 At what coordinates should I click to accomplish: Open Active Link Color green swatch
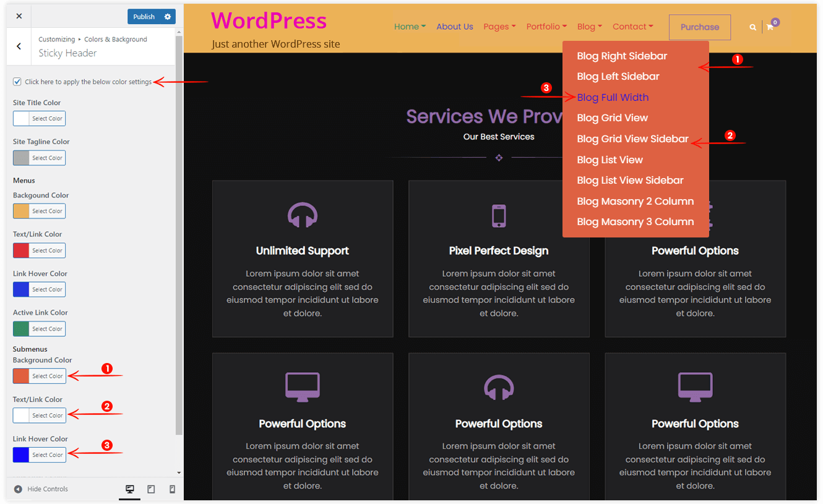(21, 329)
